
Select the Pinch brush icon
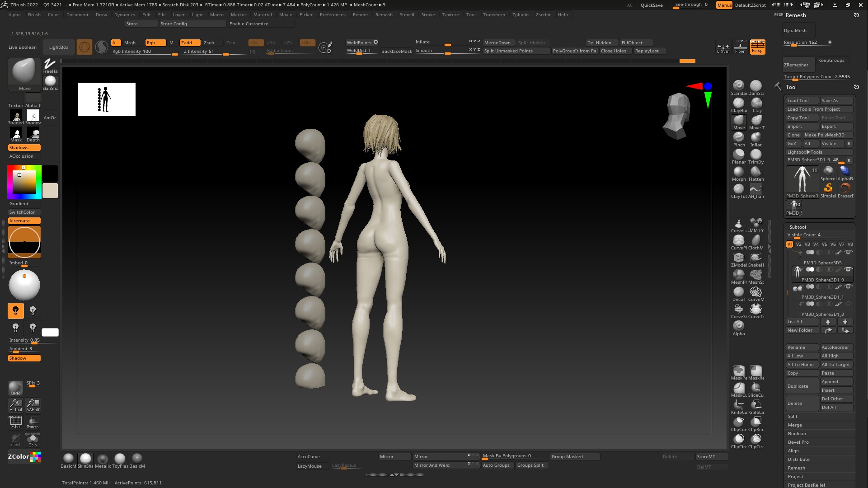click(x=738, y=137)
